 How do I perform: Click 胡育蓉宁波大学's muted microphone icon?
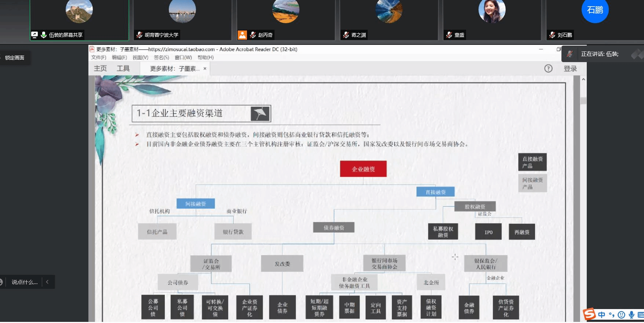click(139, 35)
